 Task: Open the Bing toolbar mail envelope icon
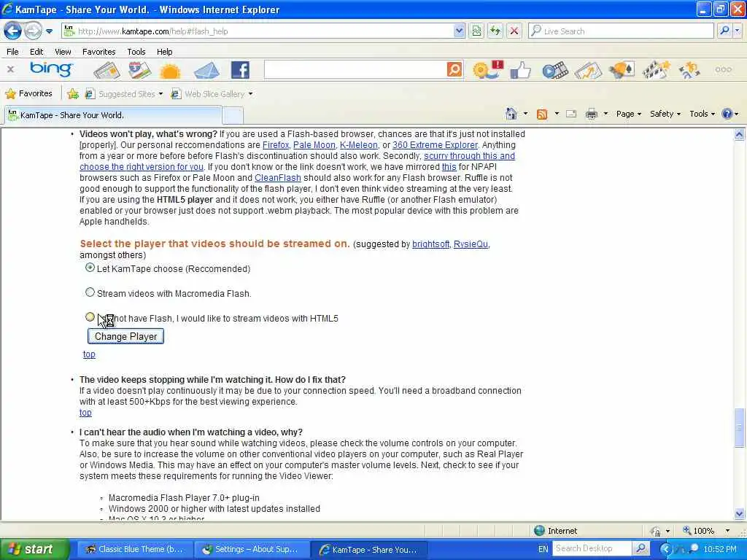(206, 71)
